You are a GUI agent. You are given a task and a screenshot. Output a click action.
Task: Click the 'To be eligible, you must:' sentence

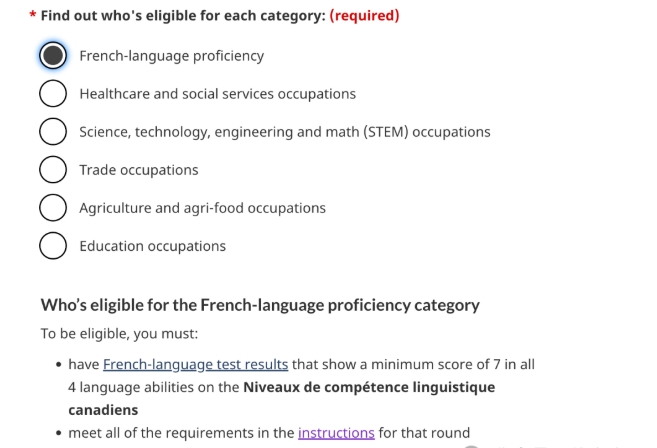119,334
